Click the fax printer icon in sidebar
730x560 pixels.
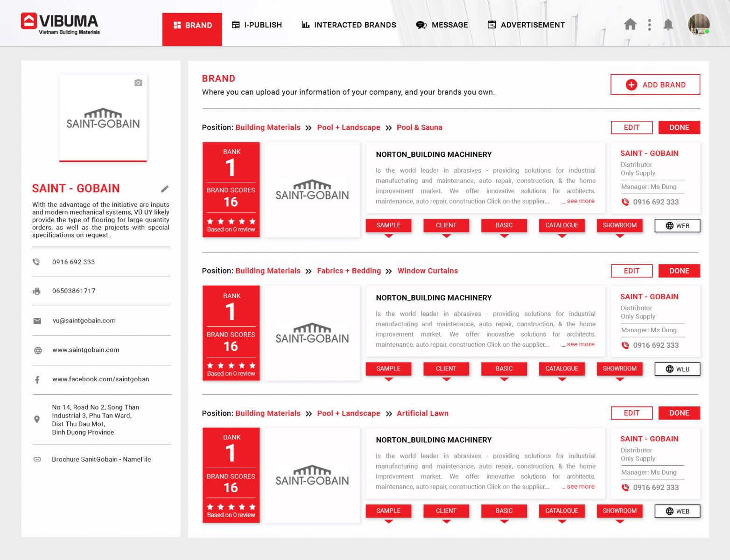click(36, 291)
